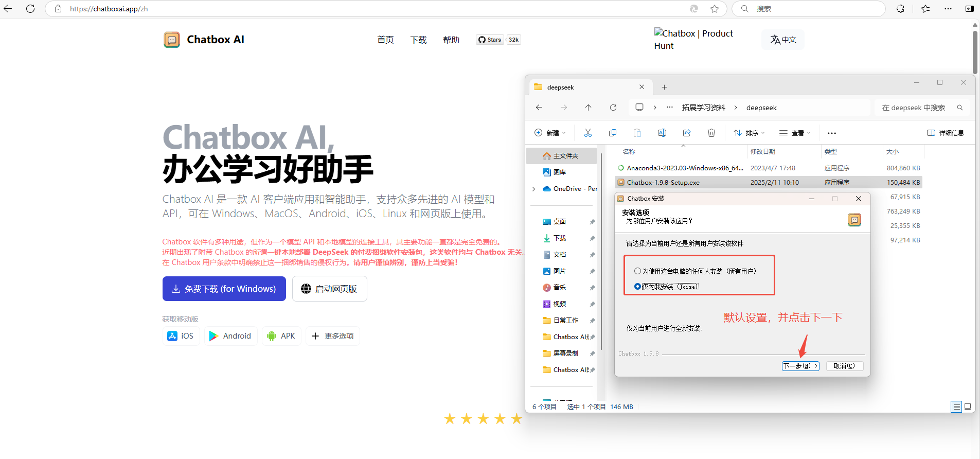The width and height of the screenshot is (980, 459).
Task: Get the iOS mobile version
Action: click(181, 336)
